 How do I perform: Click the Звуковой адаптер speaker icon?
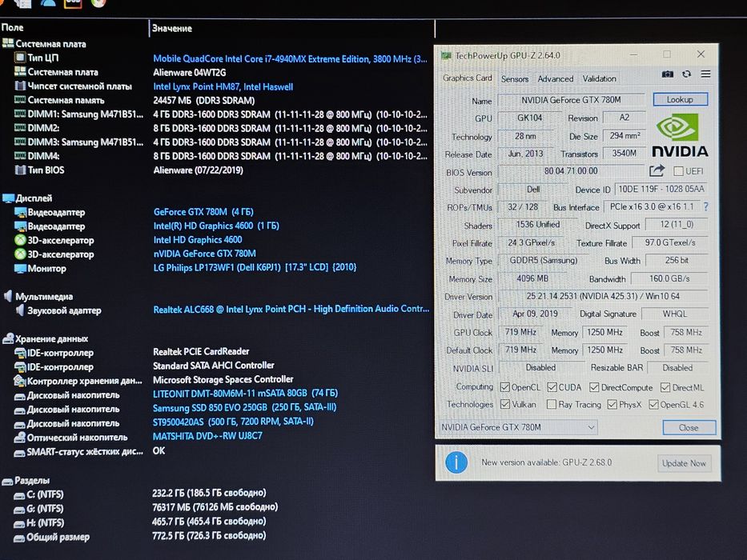pyautogui.click(x=19, y=310)
